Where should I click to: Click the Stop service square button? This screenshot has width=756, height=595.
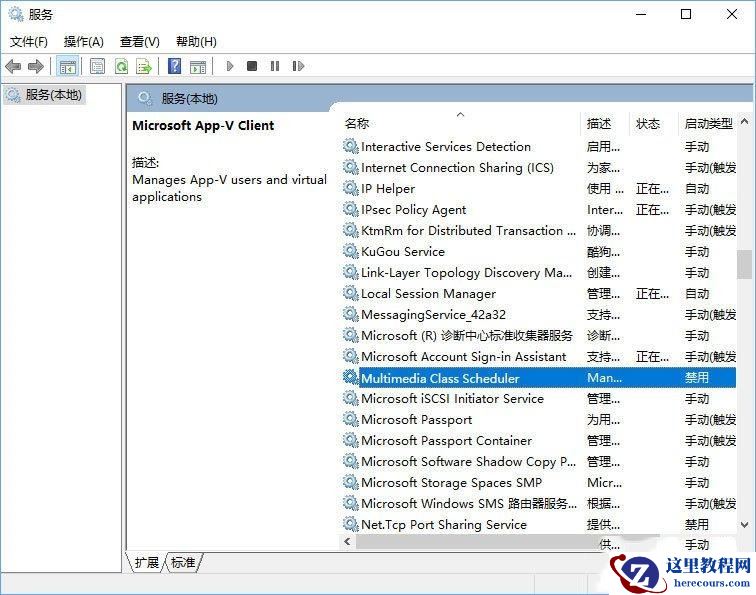[252, 66]
